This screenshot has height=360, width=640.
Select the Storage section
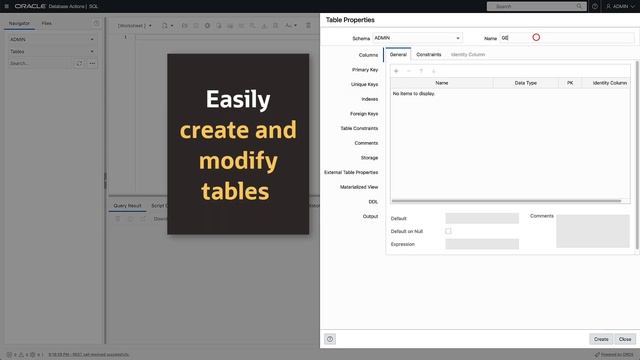click(x=369, y=158)
